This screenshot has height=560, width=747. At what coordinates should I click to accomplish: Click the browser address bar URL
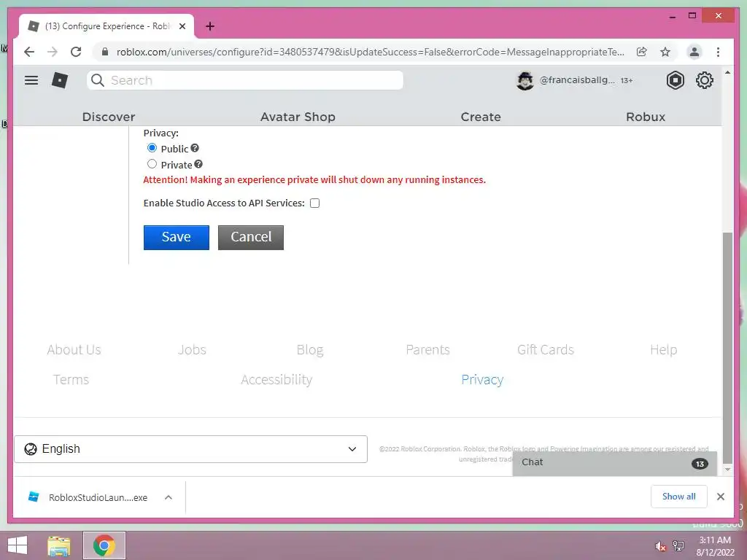point(370,52)
